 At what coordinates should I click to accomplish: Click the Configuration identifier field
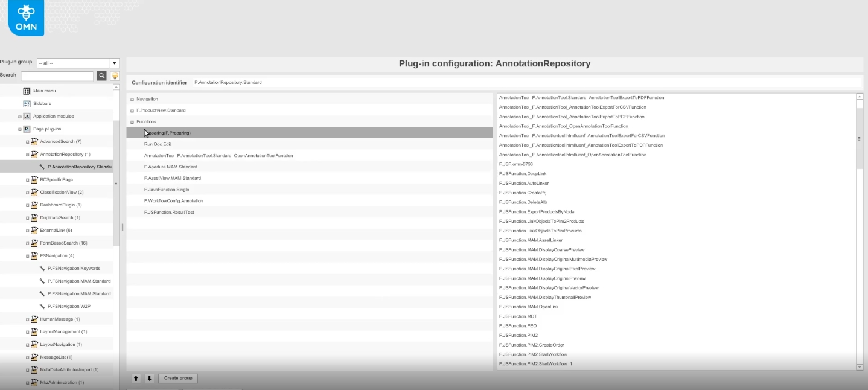coord(526,83)
